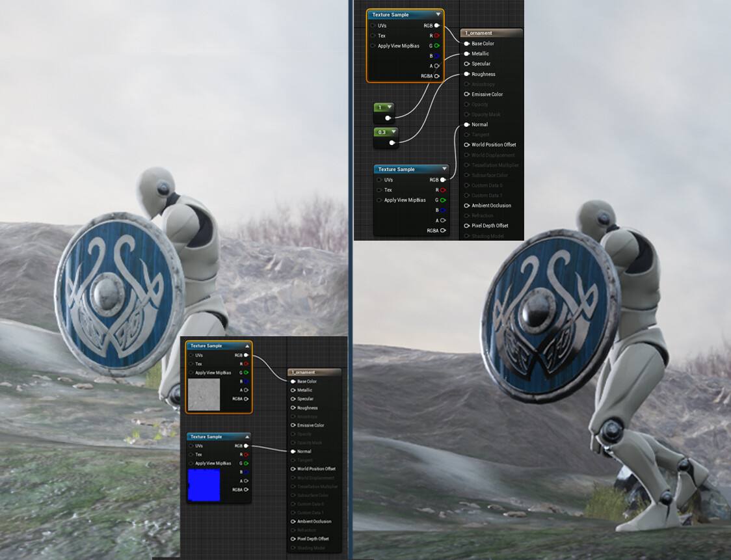The image size is (731, 560).
Task: Click the Roughness input pin on 1_ornament
Action: (x=466, y=73)
